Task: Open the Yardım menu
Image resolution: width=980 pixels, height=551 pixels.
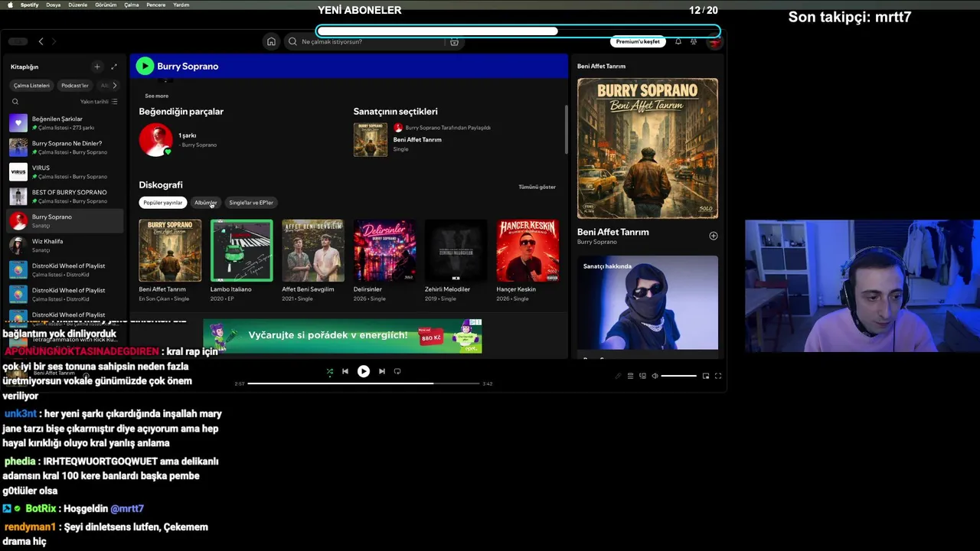Action: (x=181, y=5)
